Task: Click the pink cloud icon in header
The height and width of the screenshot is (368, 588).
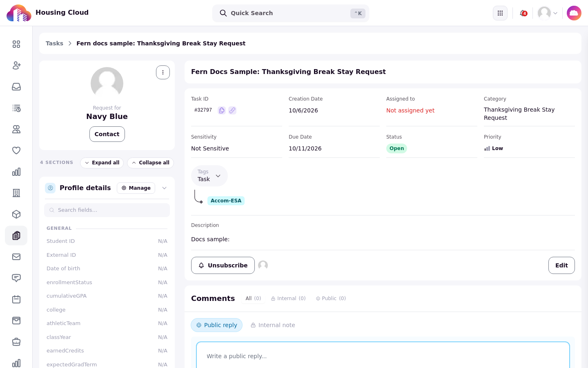Action: 574,13
